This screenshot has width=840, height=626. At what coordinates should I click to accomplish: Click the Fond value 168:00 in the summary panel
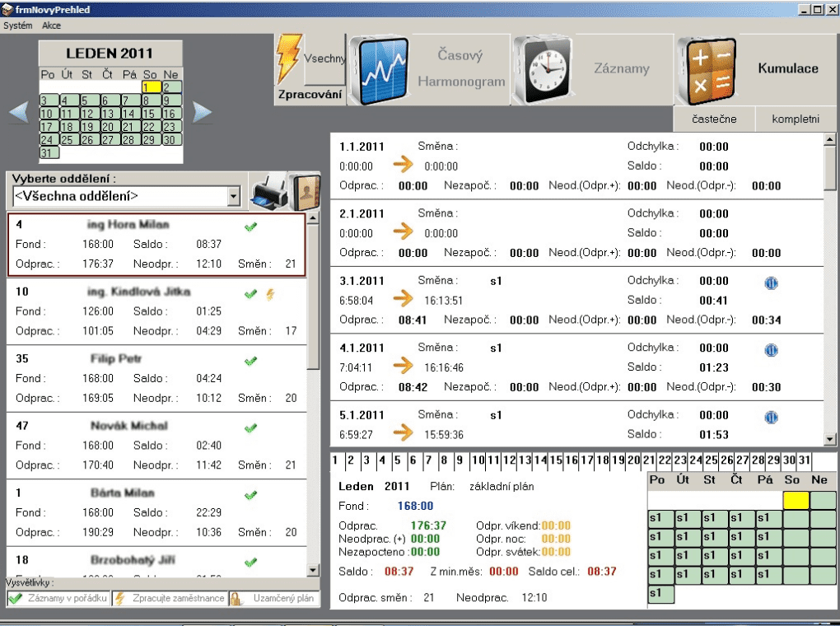pos(415,506)
